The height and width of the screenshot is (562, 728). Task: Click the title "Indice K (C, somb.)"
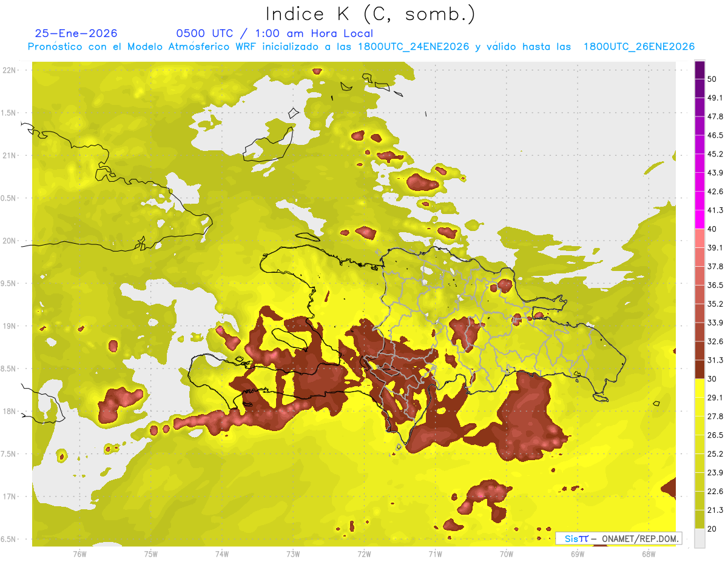coord(370,15)
